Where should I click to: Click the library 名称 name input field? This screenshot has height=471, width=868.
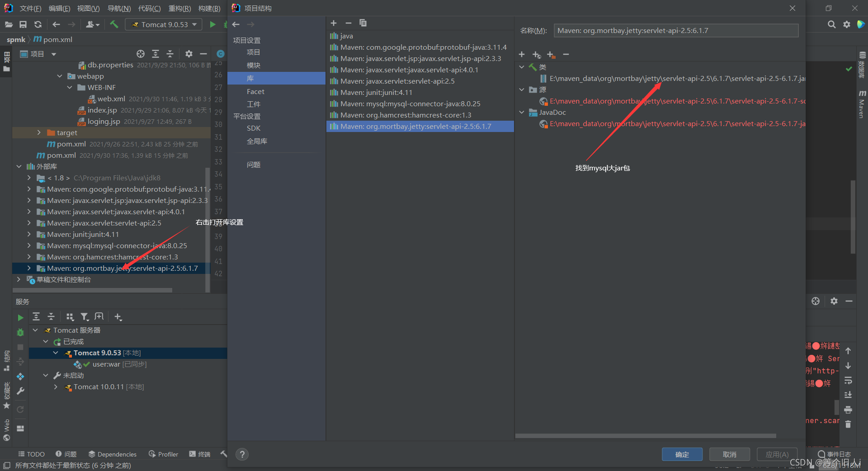click(x=676, y=30)
